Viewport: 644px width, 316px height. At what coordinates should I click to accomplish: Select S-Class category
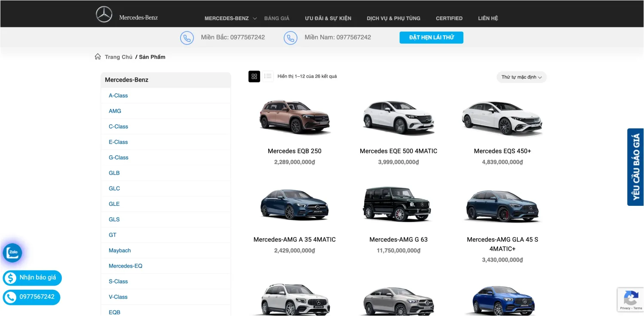[118, 281]
